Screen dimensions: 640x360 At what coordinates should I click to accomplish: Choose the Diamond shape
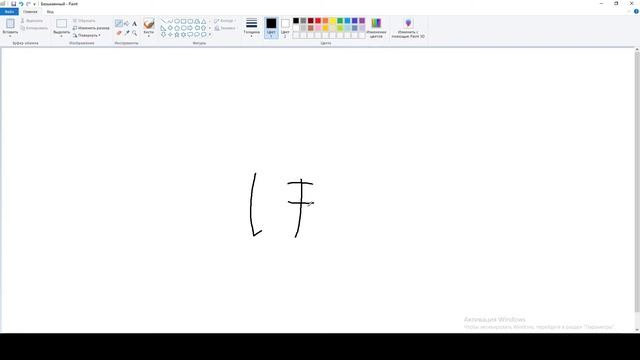170,28
